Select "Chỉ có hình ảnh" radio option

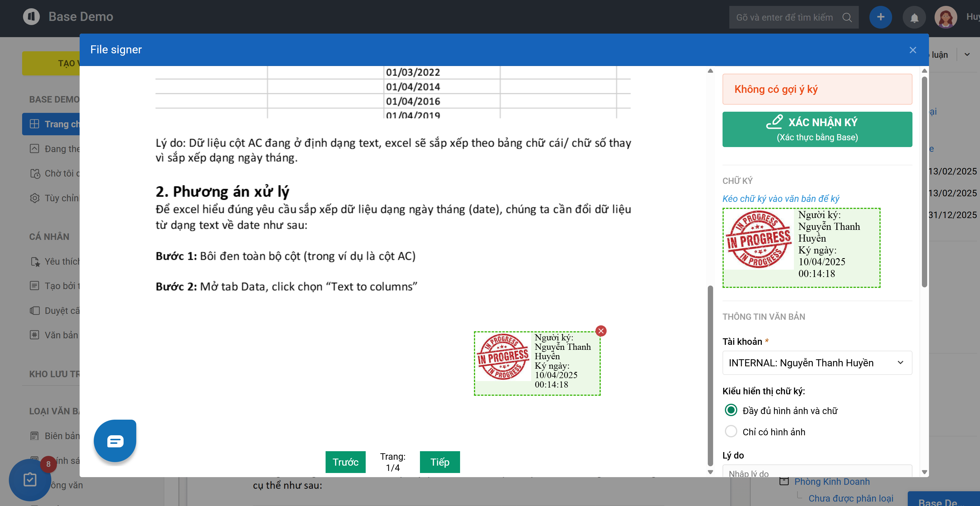(x=731, y=431)
